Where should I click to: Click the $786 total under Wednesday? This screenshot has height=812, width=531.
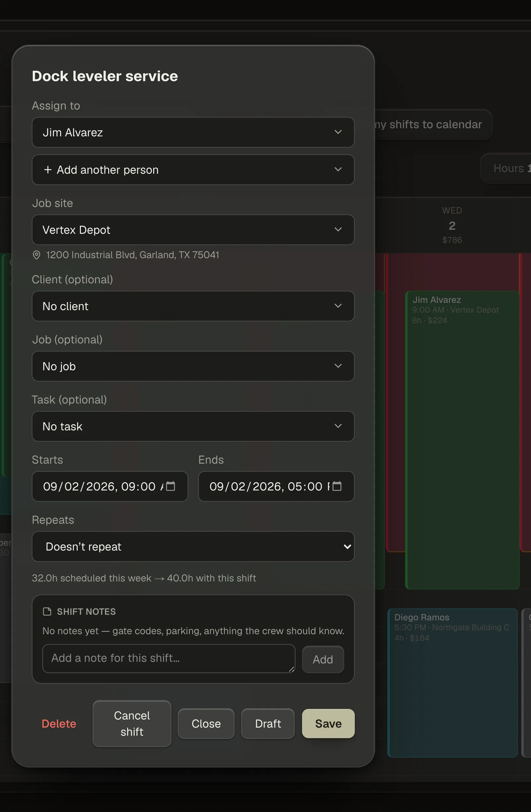452,240
